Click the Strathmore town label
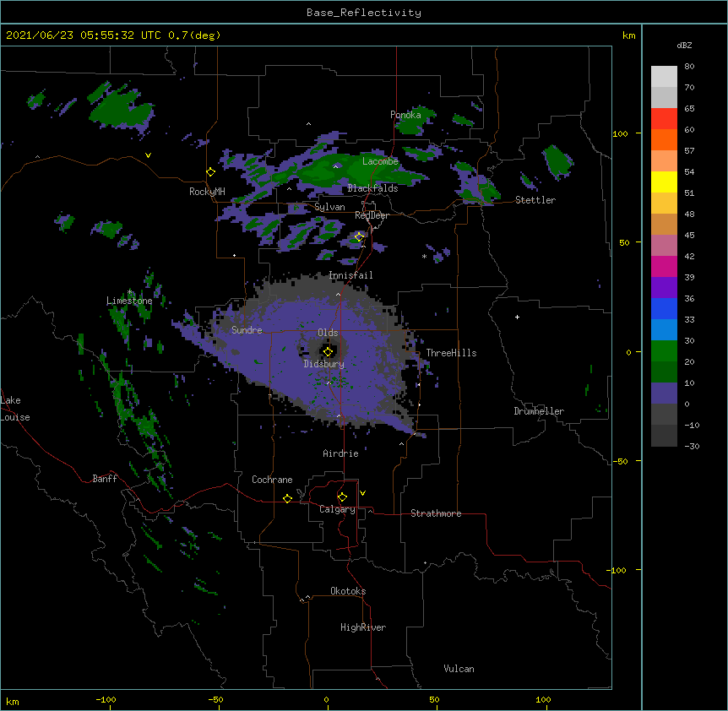728x711 pixels. click(x=436, y=513)
